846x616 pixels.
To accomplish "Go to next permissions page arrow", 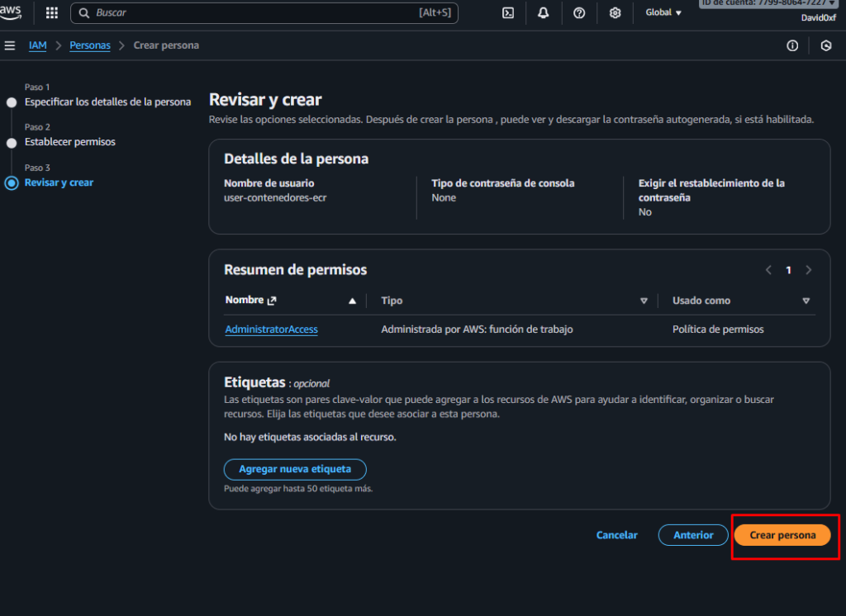I will pos(808,270).
